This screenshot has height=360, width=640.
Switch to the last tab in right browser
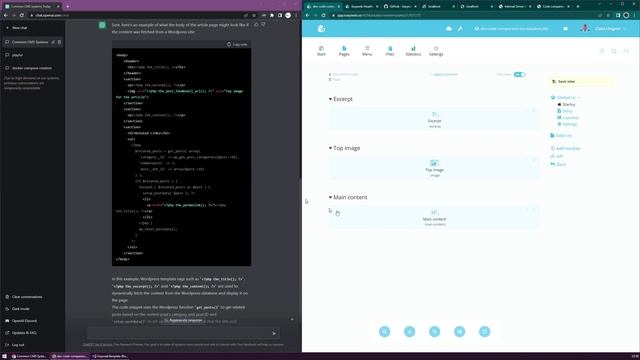pyautogui.click(x=553, y=6)
